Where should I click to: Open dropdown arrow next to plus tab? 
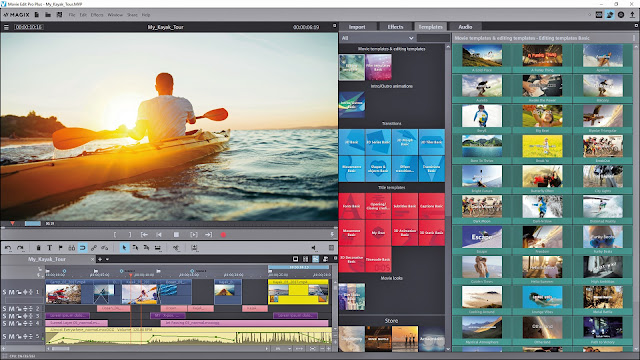click(107, 259)
